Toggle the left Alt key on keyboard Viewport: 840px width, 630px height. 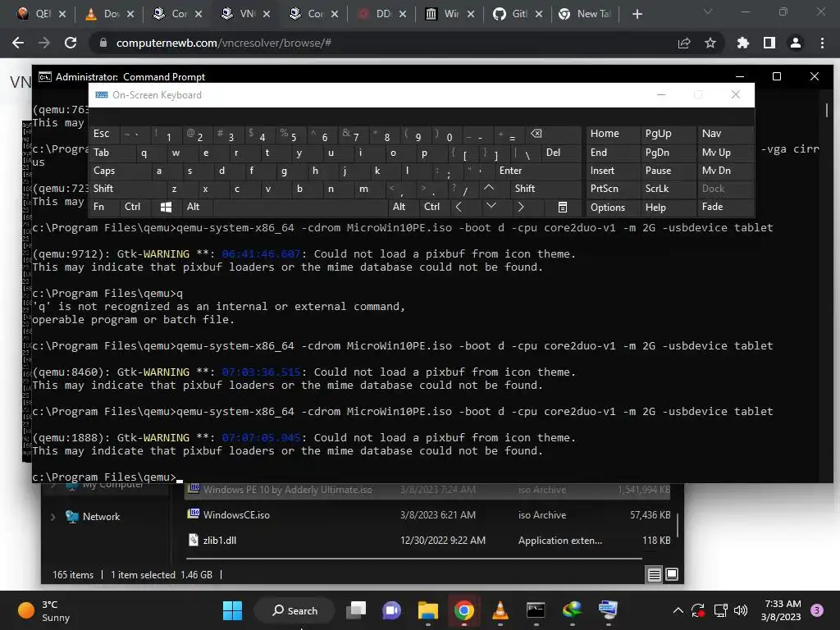[197, 207]
